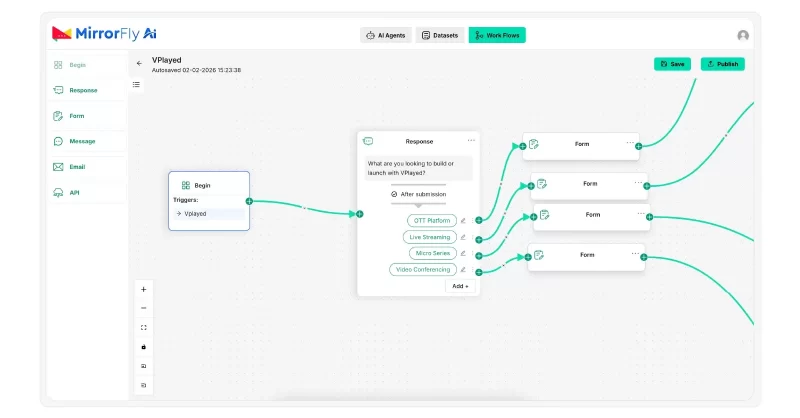Viewport: 800px width, 418px height.
Task: Toggle the canvas lock
Action: point(143,347)
